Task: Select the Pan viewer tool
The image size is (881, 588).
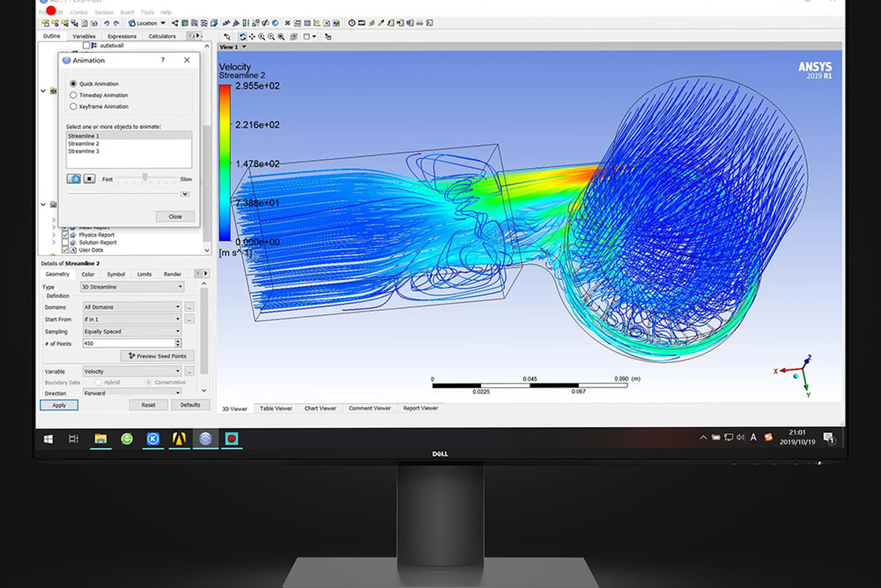Action: click(x=252, y=36)
